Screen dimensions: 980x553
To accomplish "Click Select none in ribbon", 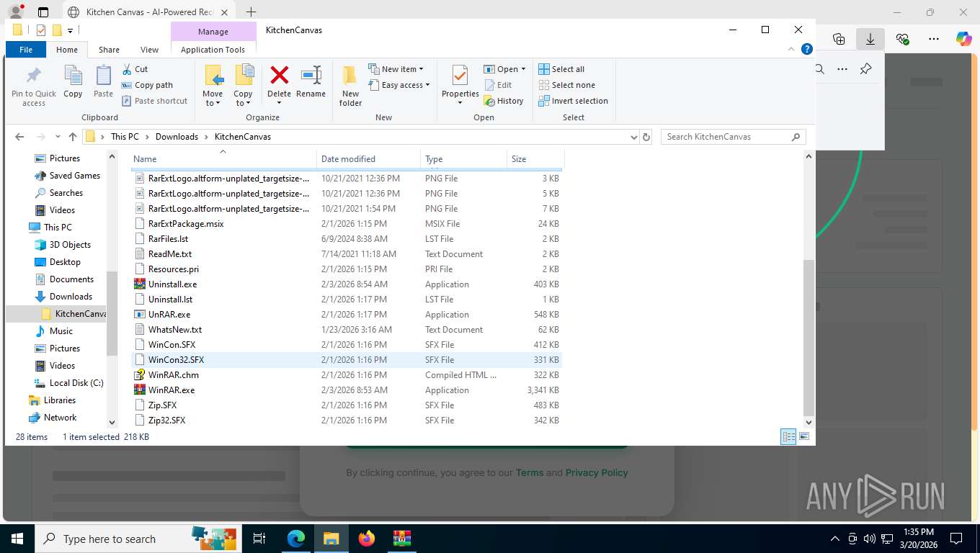I will point(566,85).
